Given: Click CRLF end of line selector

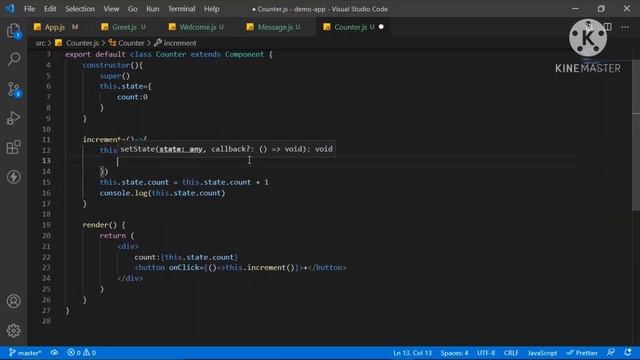Looking at the screenshot, I should [x=511, y=353].
